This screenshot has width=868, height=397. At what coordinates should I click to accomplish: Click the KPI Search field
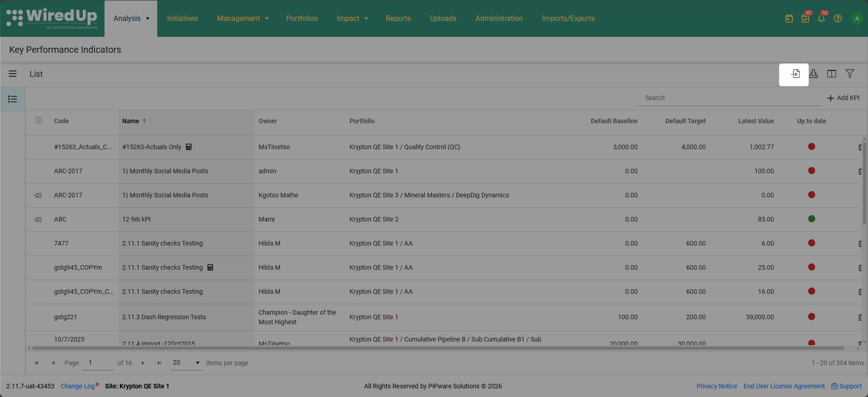[x=729, y=98]
